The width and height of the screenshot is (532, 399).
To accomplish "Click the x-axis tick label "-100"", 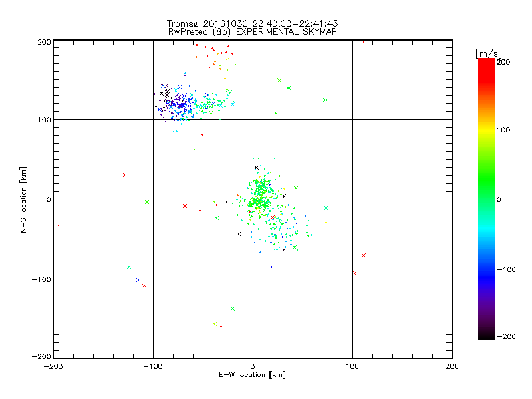I will click(x=153, y=366).
